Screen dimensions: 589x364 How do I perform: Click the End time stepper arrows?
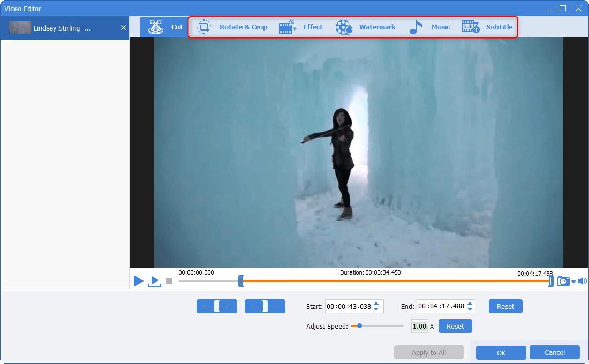coord(470,306)
